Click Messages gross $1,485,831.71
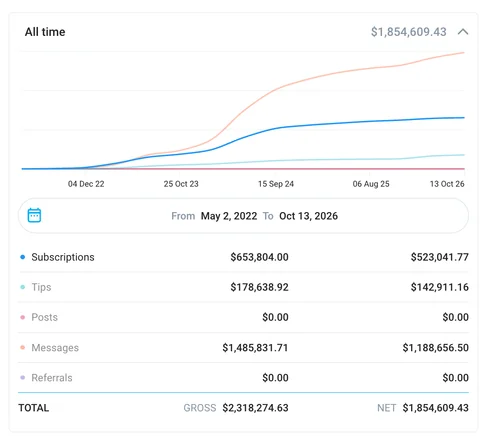Viewport: 480px width, 438px height. pyautogui.click(x=255, y=348)
